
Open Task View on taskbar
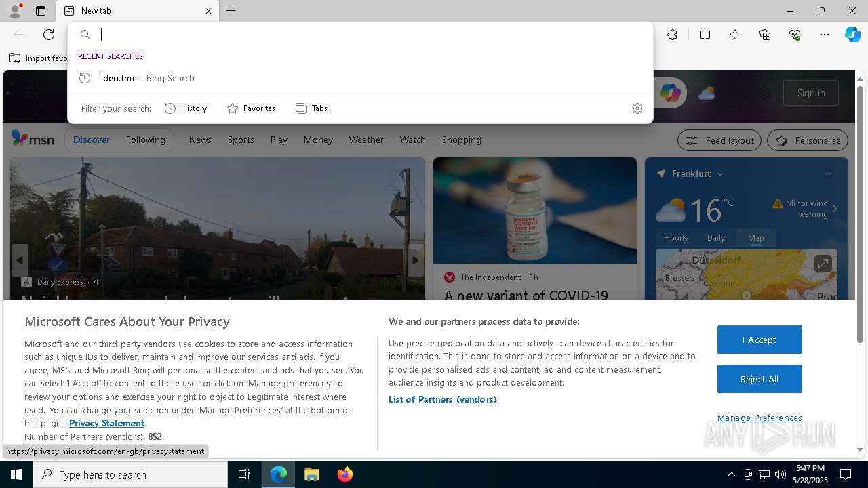coord(244,474)
